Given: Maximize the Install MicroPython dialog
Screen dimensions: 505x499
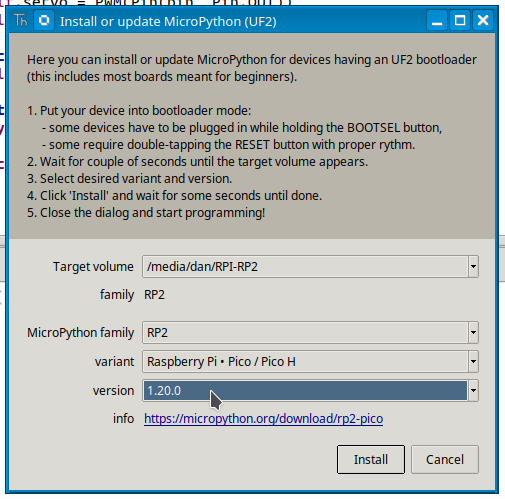Looking at the screenshot, I should point(460,21).
